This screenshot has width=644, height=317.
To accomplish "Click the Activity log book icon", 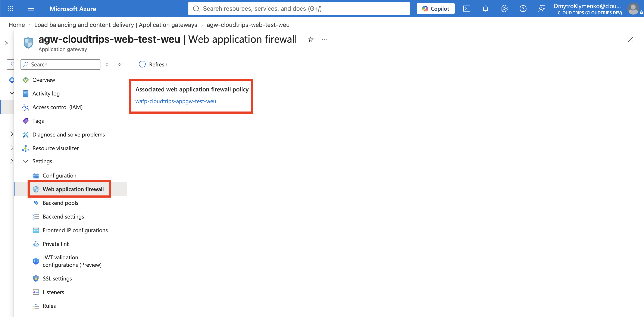I will coord(25,94).
